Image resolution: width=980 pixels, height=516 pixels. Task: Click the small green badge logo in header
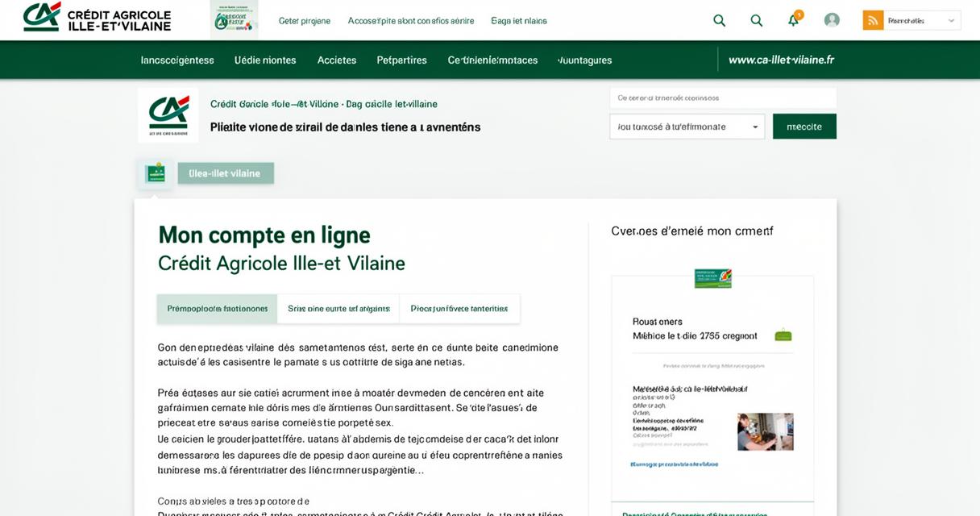point(234,19)
